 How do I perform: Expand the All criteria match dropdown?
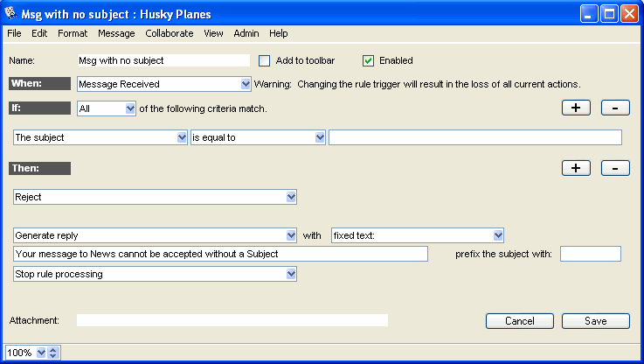coord(130,108)
